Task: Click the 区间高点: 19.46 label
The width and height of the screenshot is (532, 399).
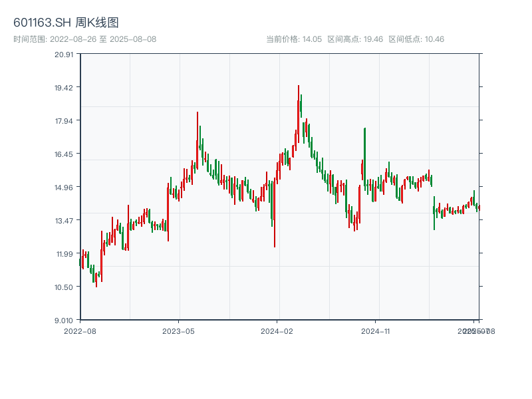Action: [x=355, y=39]
